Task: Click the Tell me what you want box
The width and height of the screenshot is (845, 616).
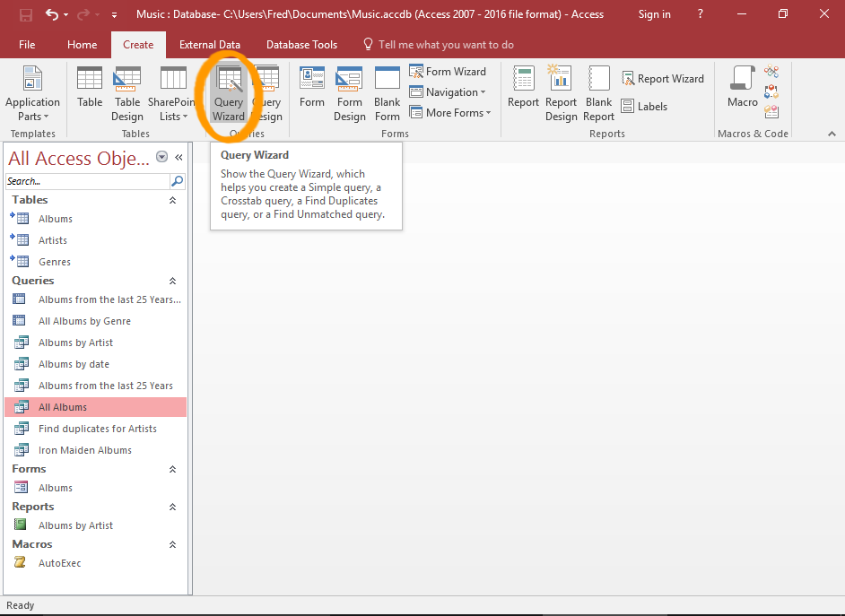Action: pos(439,45)
